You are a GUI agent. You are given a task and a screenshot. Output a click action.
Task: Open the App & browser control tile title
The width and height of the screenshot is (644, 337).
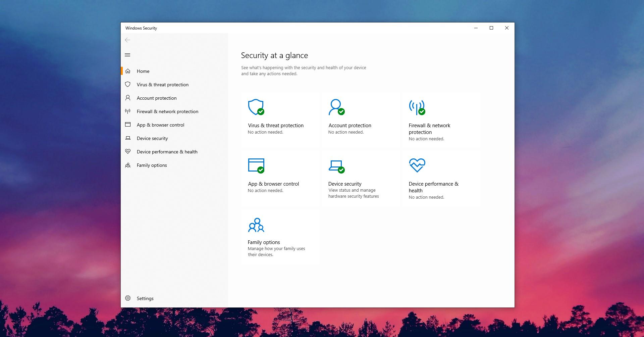[273, 184]
